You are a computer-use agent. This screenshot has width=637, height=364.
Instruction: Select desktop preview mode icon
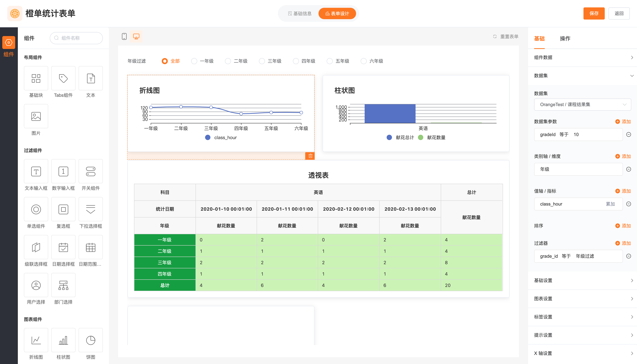(136, 36)
